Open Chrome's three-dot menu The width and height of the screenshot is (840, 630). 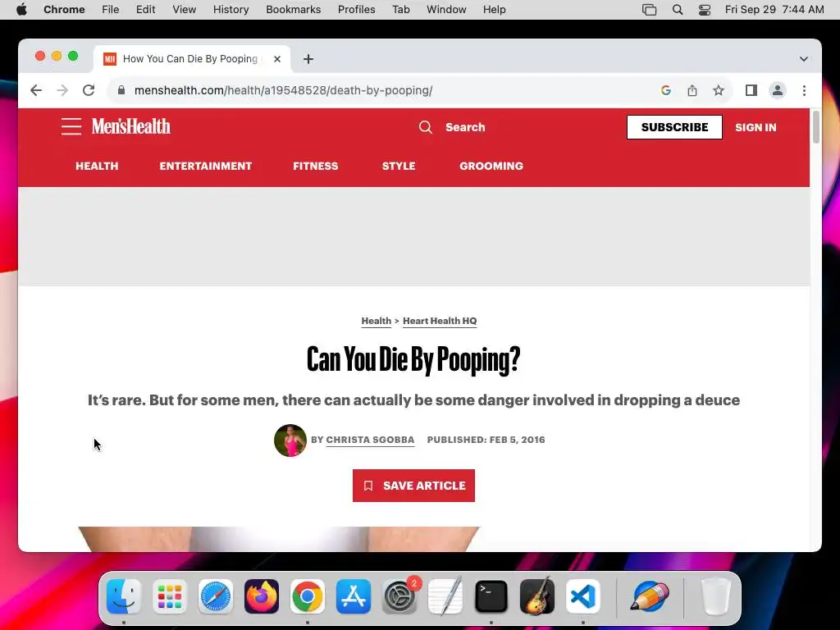point(804,90)
